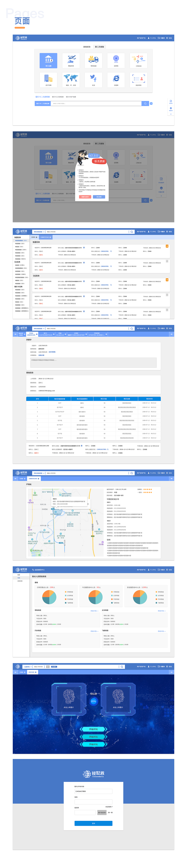Open the airplane flight-info category on undimmed home page
Image resolution: width=187 pixels, height=868 pixels.
pyautogui.click(x=71, y=61)
